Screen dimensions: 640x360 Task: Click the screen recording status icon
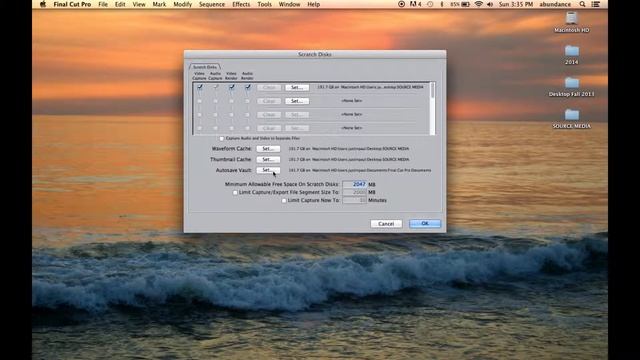point(401,4)
